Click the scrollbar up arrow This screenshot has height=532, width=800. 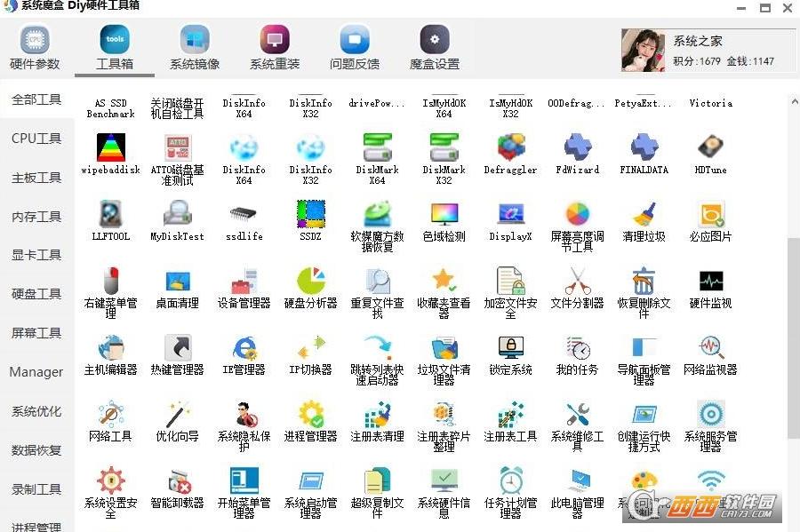coord(795,102)
